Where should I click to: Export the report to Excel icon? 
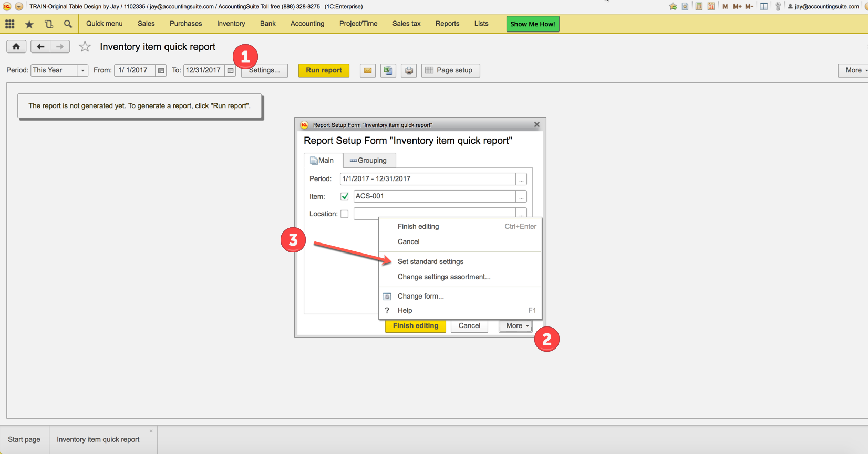click(x=388, y=70)
